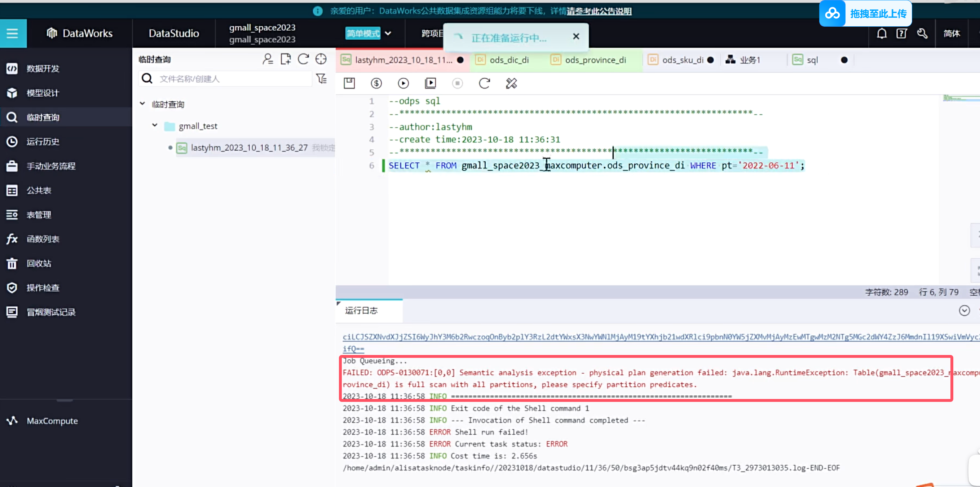Click the Save icon in editor toolbar
Viewport: 980px width, 487px height.
pos(349,83)
